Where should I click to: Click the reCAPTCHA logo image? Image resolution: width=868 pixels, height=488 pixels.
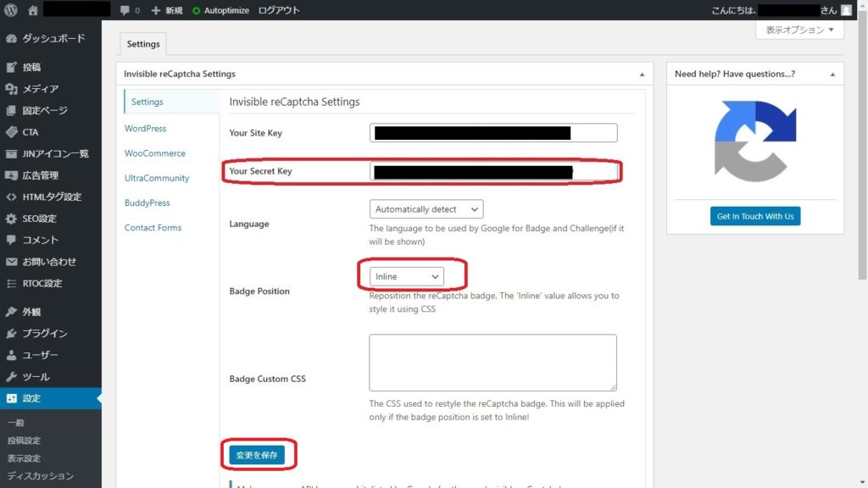point(755,141)
